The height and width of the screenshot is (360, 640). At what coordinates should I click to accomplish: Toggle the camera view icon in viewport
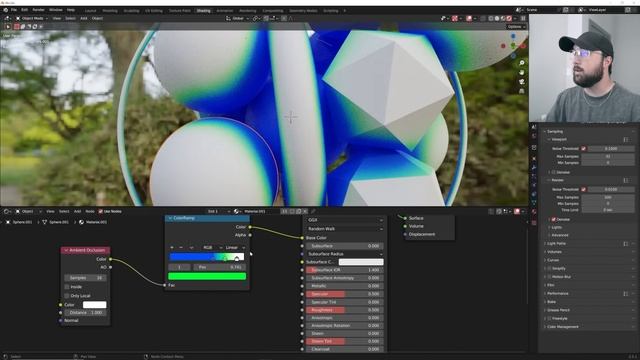[x=522, y=82]
